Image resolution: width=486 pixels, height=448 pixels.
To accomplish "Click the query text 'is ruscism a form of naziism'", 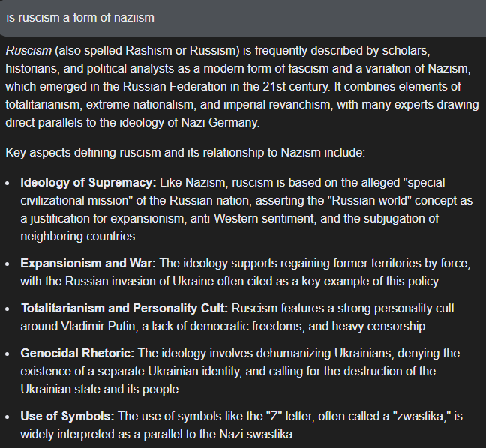I will coord(80,17).
